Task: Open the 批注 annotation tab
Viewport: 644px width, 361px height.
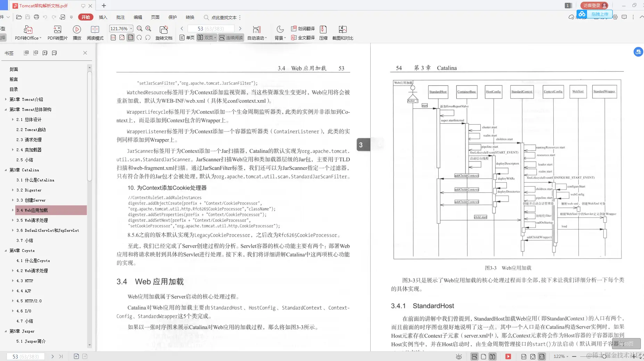Action: [x=120, y=17]
